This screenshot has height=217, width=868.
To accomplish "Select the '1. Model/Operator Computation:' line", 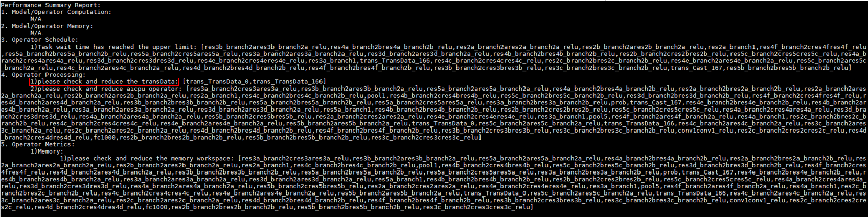I will [x=56, y=12].
